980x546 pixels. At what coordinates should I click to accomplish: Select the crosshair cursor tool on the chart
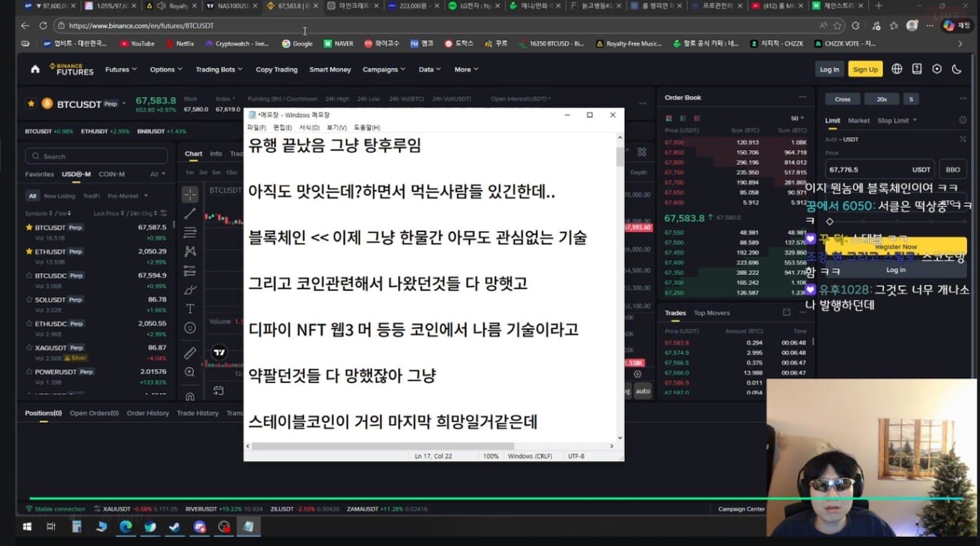190,195
